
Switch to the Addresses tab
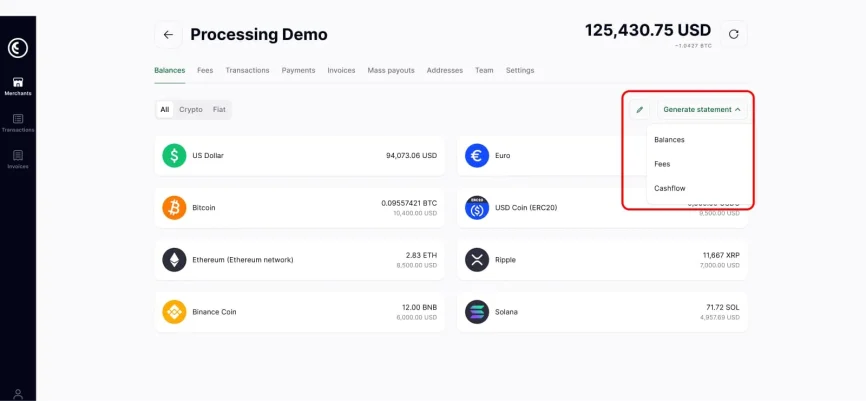445,71
